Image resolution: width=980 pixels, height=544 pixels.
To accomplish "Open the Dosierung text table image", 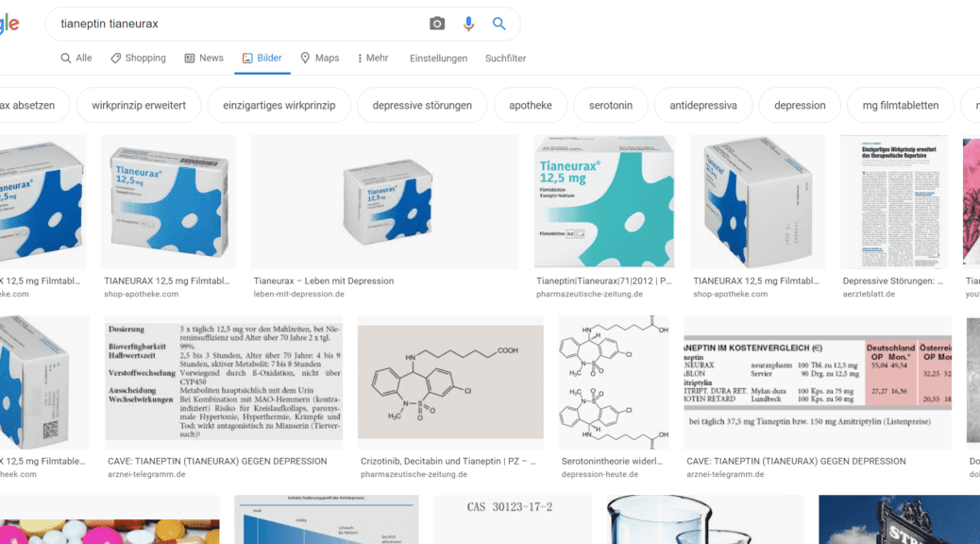I will coord(224,382).
